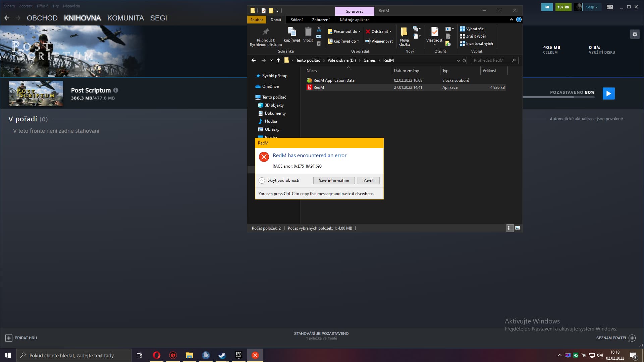Click the Kopírovat icon in the ribbon
This screenshot has width=644, height=362.
pos(292,32)
